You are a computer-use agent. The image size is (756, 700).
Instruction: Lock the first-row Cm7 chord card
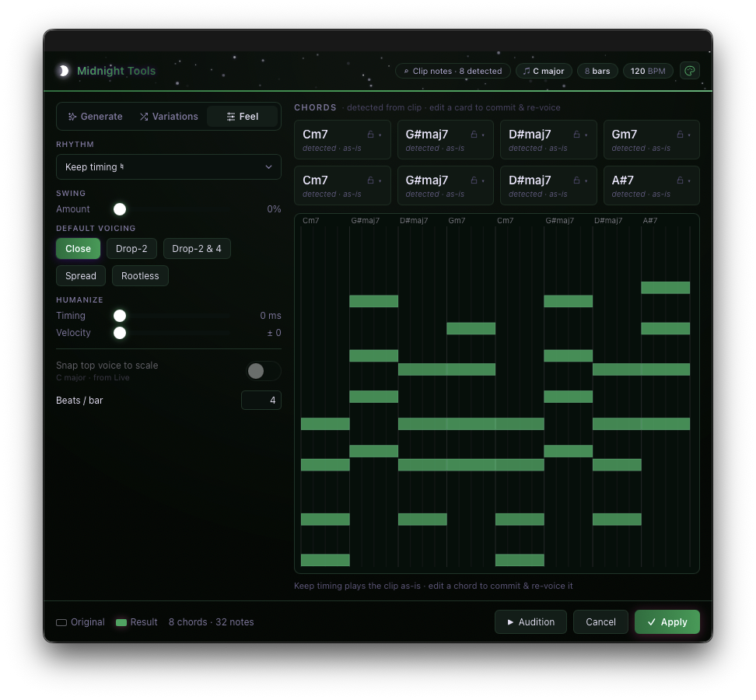click(370, 135)
